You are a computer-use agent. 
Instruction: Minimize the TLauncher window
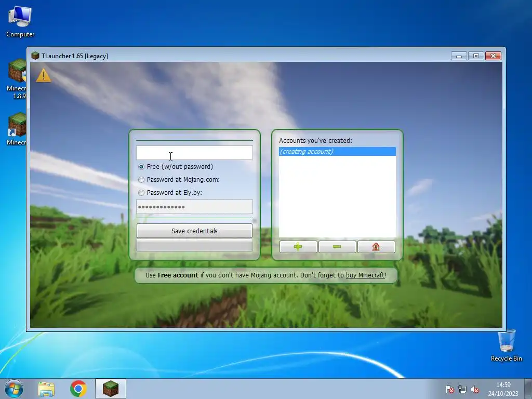pos(459,56)
